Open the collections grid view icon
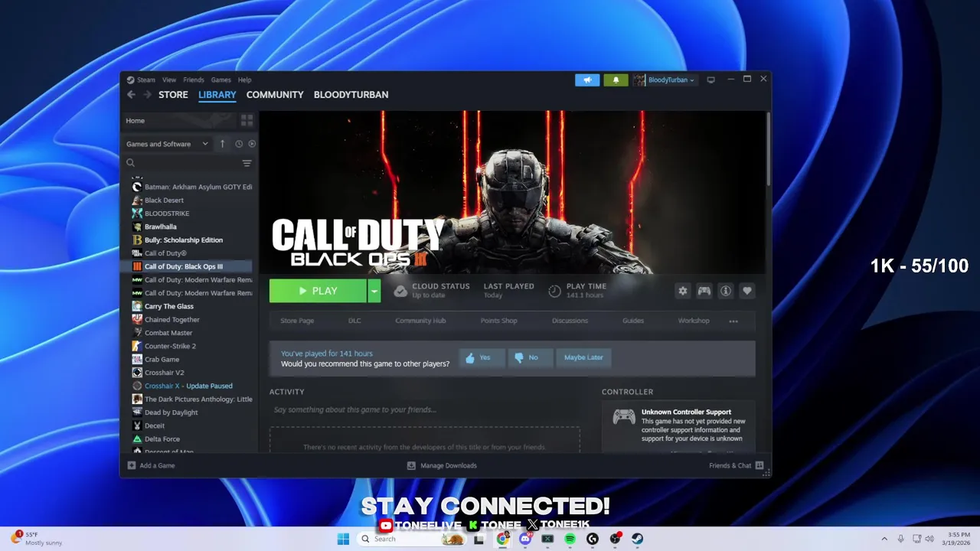Screen dimensions: 980x551 point(247,120)
